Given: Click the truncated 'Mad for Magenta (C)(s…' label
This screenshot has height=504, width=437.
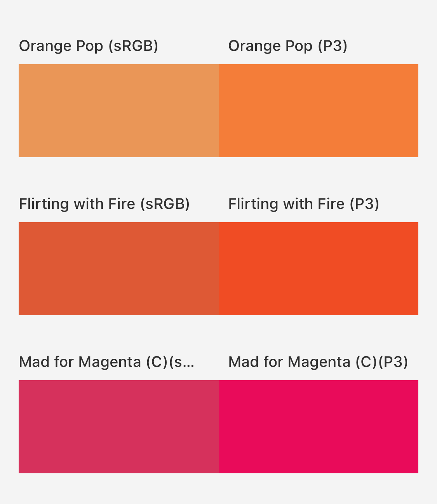Looking at the screenshot, I should [107, 362].
